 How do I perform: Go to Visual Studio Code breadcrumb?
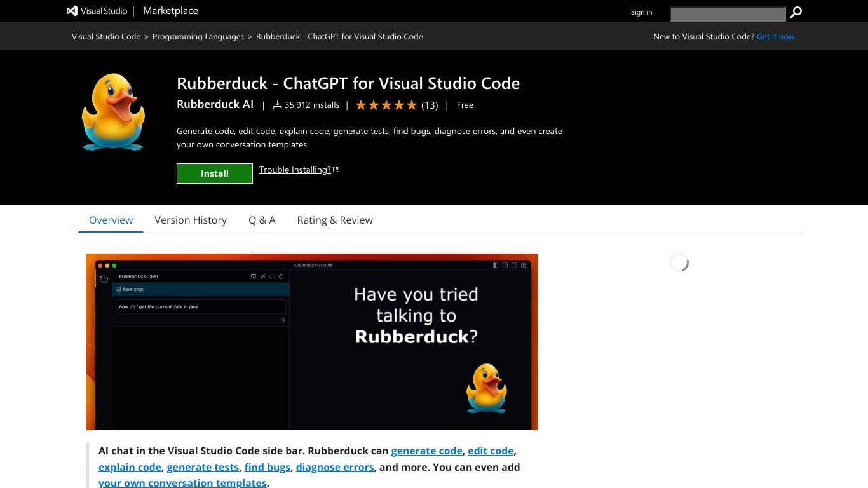coord(106,36)
